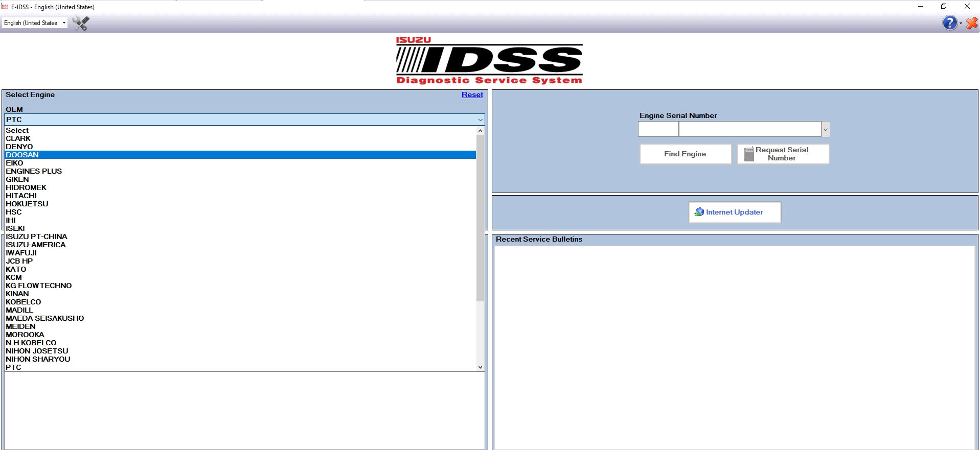Screen dimensions: 980x450
Task: Select GIKEN from the OEM list
Action: click(x=240, y=179)
